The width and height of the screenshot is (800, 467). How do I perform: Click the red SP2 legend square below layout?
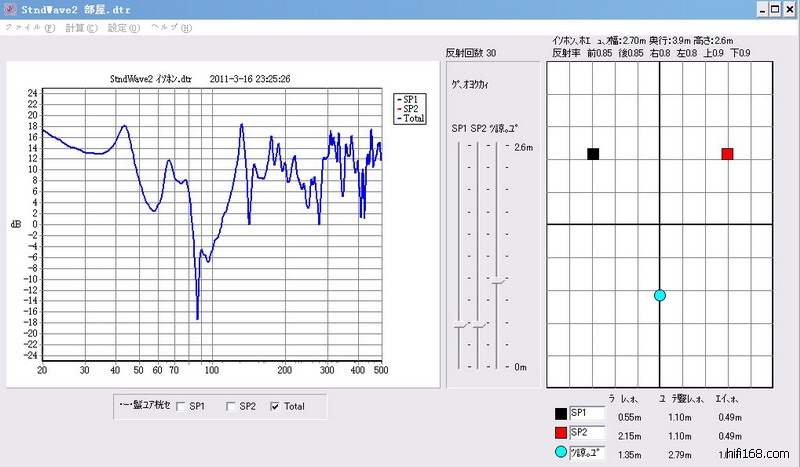click(559, 433)
